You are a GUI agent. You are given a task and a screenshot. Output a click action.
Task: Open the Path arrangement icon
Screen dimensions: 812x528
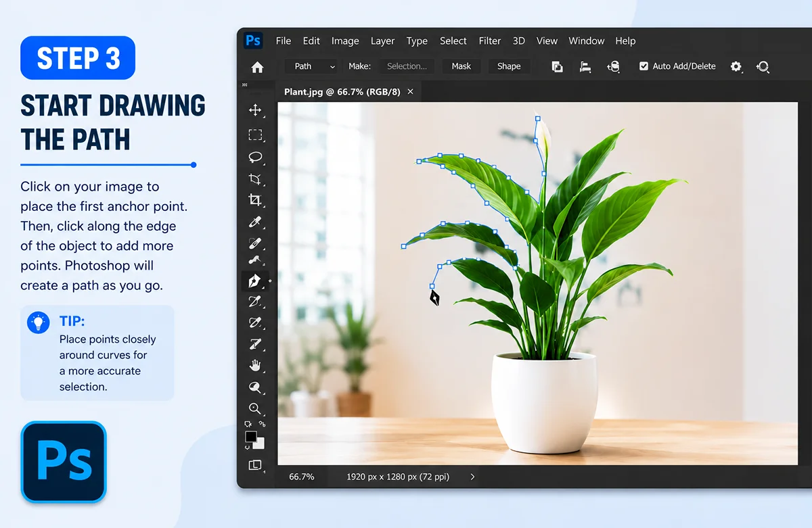[x=613, y=66]
